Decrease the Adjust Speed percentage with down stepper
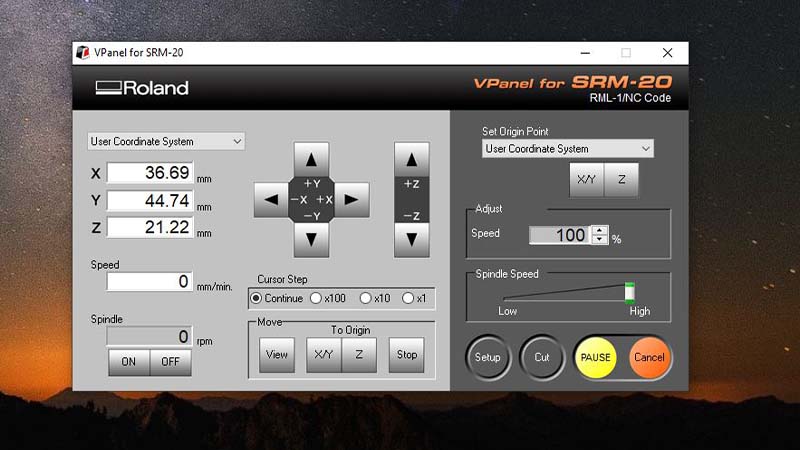 pyautogui.click(x=600, y=239)
